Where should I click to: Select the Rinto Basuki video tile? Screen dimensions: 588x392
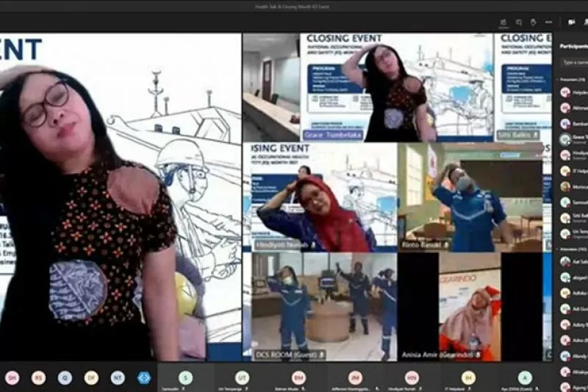coord(469,196)
